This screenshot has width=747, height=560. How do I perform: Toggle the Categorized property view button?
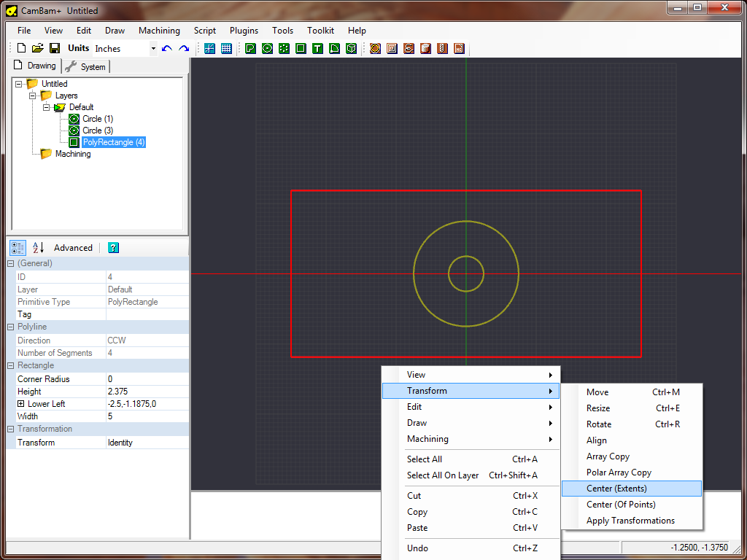[x=18, y=248]
